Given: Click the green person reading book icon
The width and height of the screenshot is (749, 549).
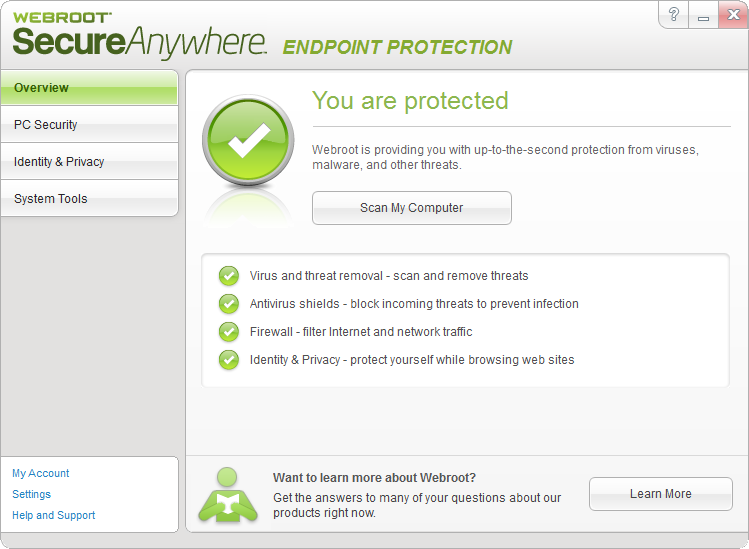Looking at the screenshot, I should click(x=227, y=494).
